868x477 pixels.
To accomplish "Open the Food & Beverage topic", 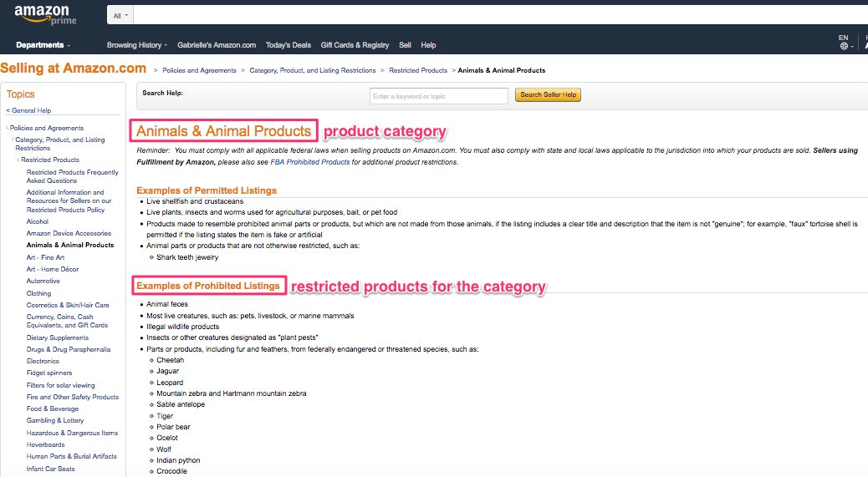I will (53, 409).
